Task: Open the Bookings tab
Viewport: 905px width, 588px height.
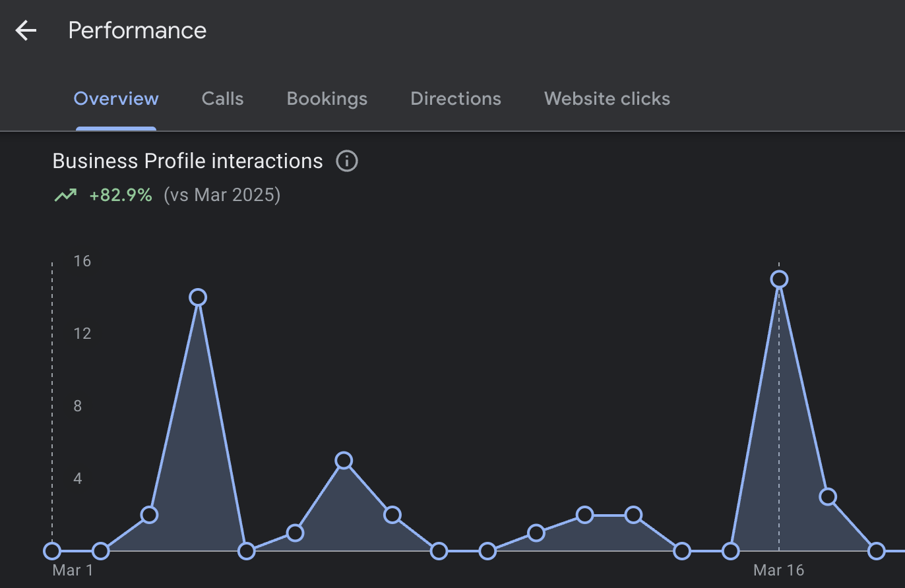Action: tap(327, 99)
